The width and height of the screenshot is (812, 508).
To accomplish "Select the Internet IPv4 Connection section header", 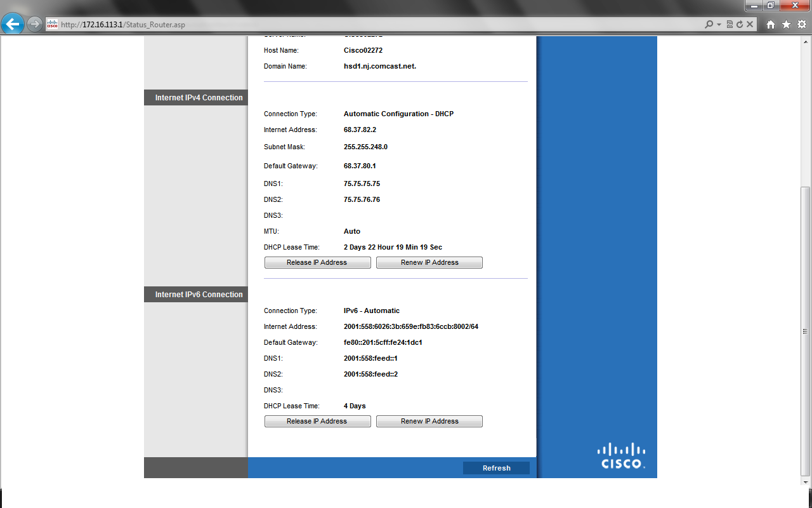I will (195, 98).
